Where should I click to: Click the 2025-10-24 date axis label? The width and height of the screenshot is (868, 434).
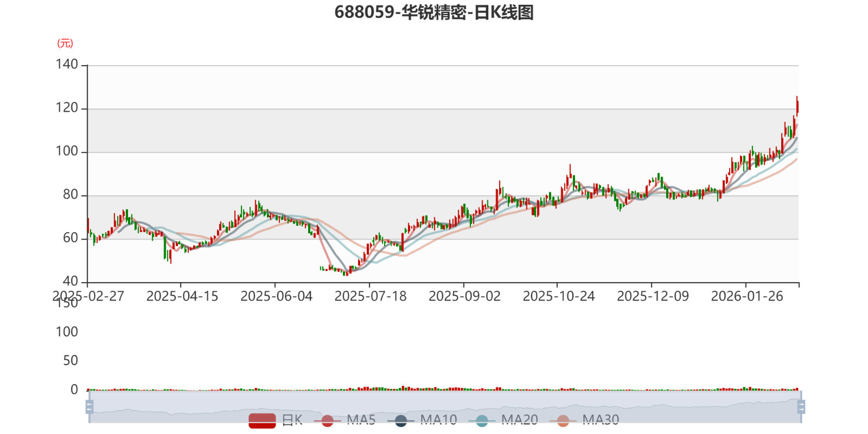[x=559, y=296]
